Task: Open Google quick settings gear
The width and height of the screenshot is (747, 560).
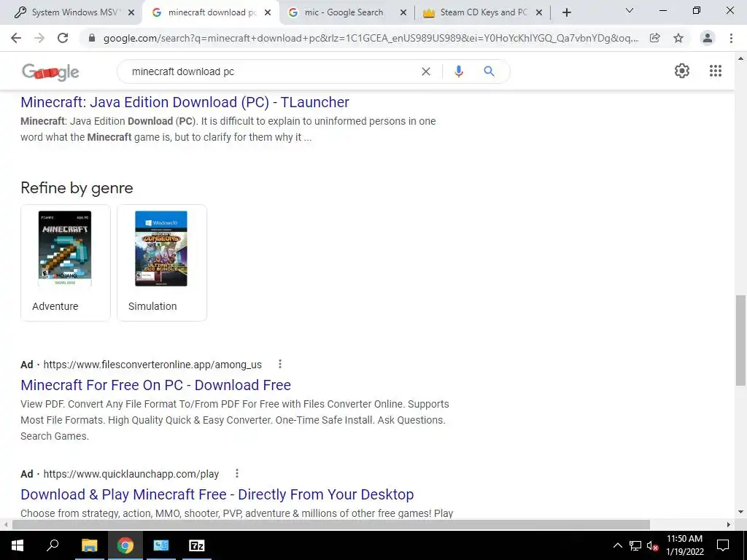Action: (682, 71)
